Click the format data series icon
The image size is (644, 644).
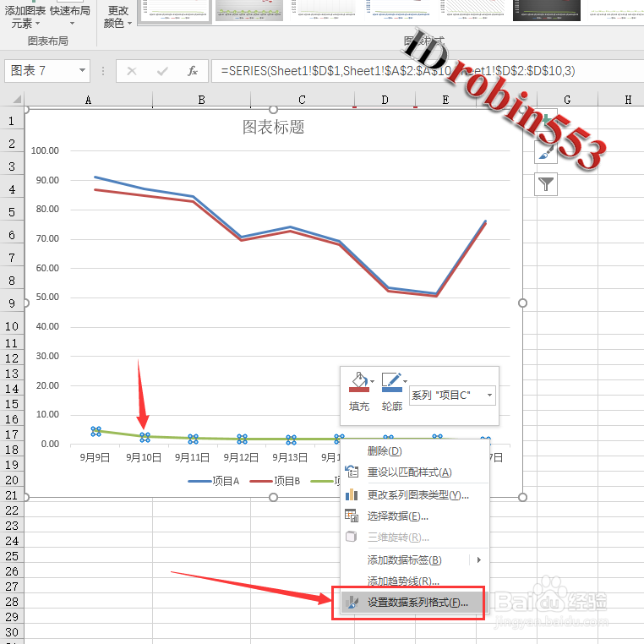pyautogui.click(x=352, y=602)
